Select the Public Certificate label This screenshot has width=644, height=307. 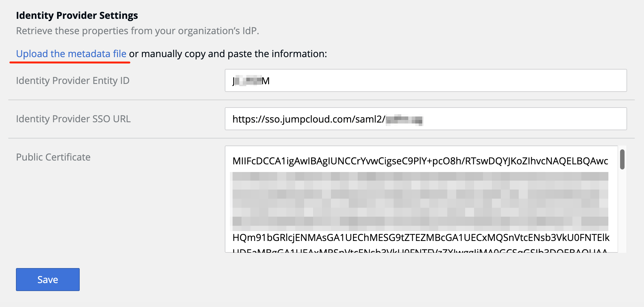tap(53, 157)
